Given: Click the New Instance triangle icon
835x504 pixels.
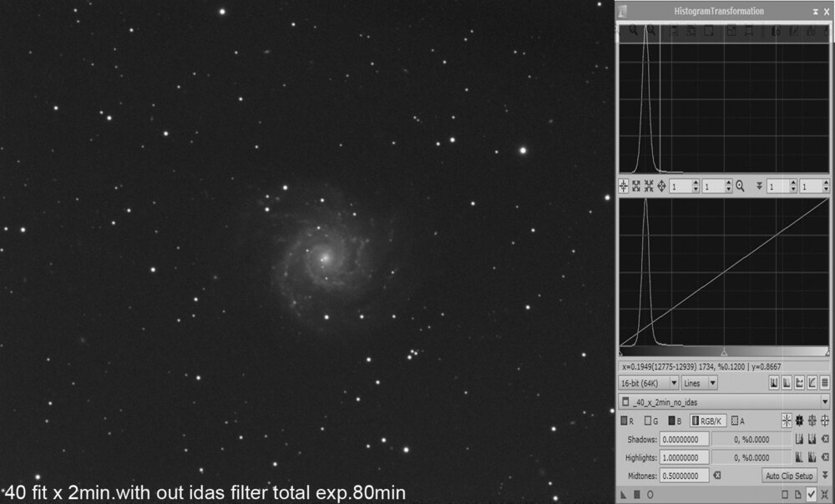Looking at the screenshot, I should (623, 494).
